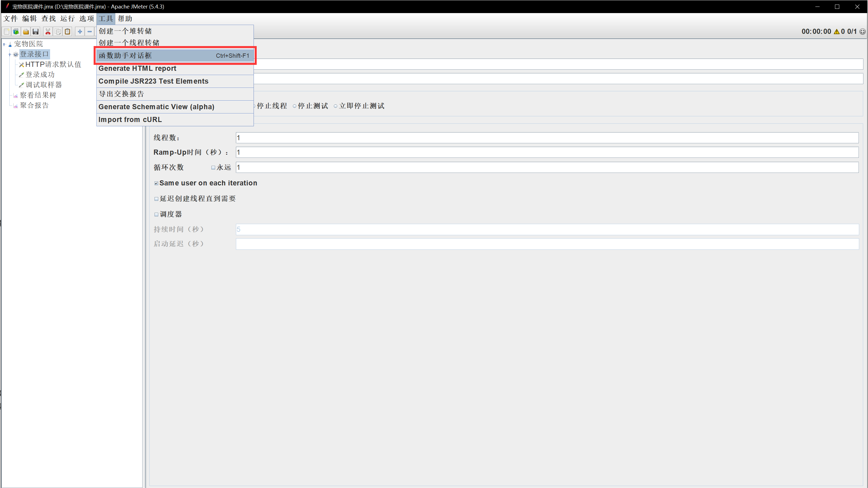This screenshot has width=868, height=488.
Task: Choose Generate HTML report menu item
Action: [x=137, y=68]
